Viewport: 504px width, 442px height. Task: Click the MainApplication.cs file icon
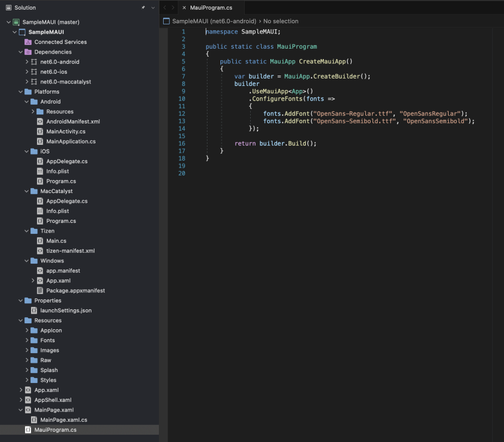(x=40, y=141)
